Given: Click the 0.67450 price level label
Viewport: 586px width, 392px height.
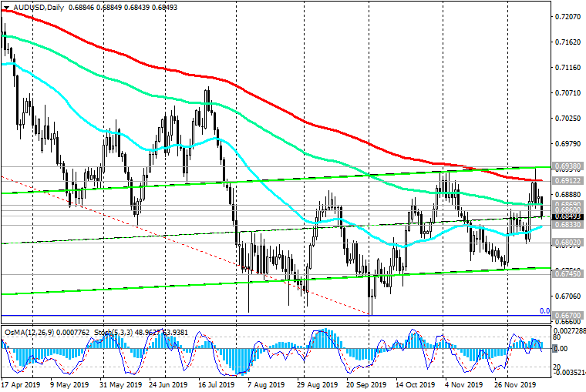Looking at the screenshot, I should 567,273.
